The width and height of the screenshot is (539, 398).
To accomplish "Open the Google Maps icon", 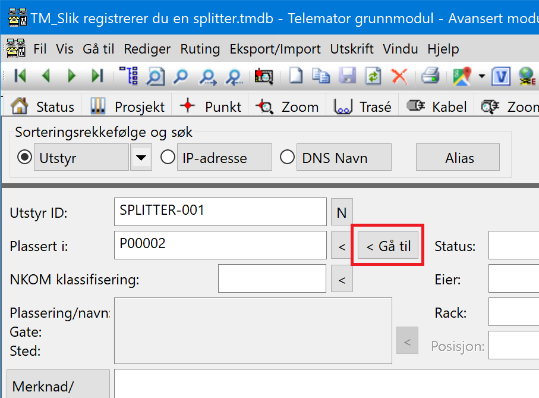I will [x=462, y=76].
